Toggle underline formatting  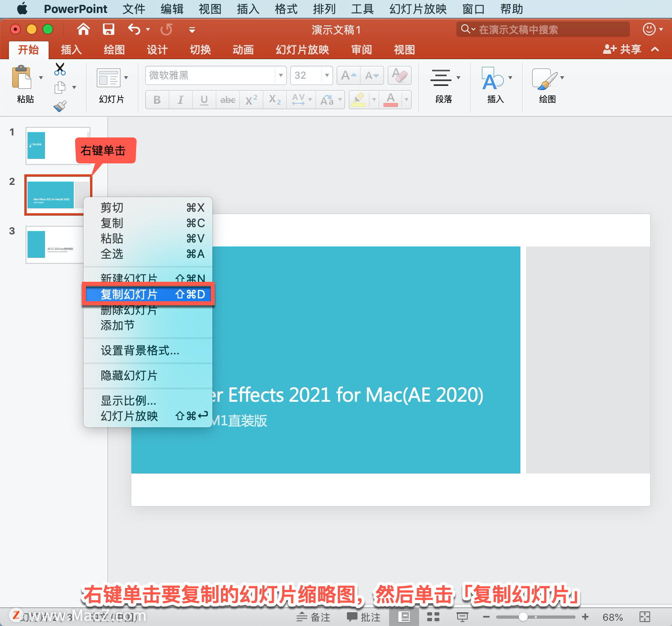(x=204, y=100)
